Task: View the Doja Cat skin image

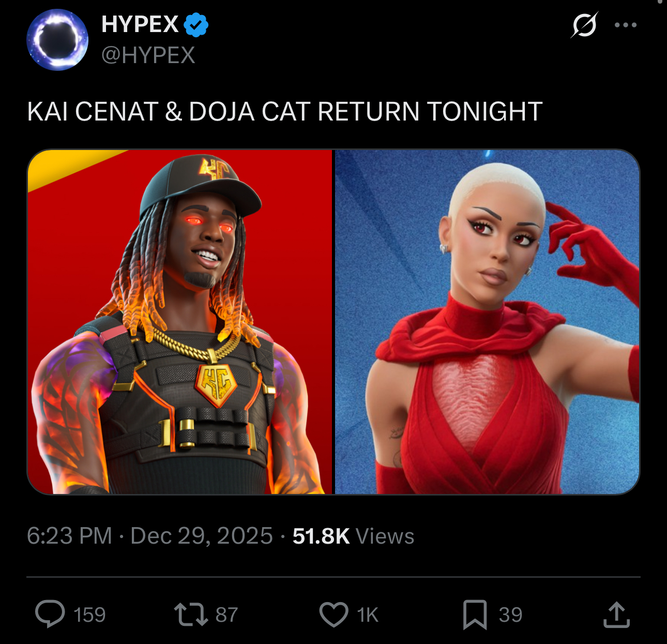Action: coord(487,322)
